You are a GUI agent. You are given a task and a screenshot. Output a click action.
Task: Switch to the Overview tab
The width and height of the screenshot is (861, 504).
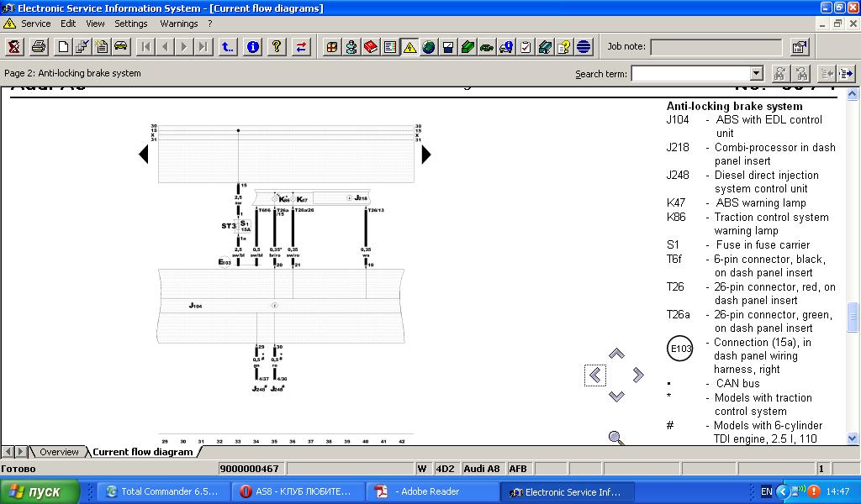click(59, 452)
